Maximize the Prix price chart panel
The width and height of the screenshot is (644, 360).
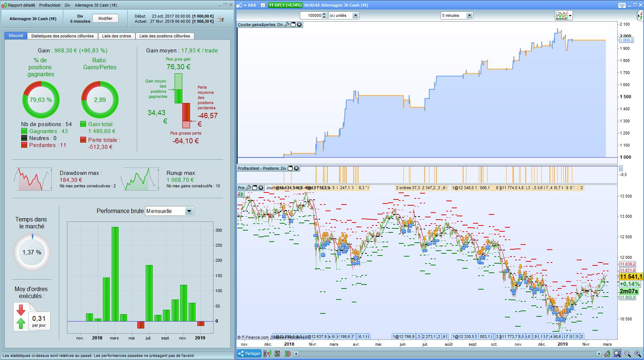[255, 188]
